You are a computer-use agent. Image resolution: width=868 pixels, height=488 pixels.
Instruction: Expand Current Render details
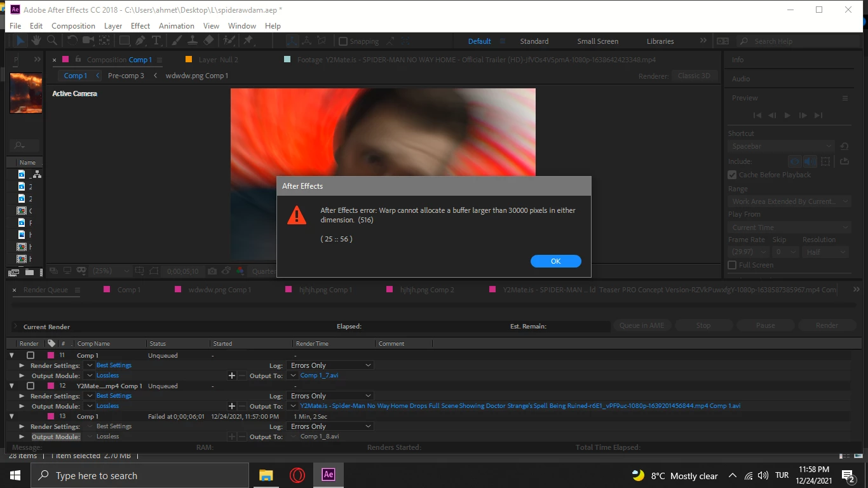click(x=15, y=327)
